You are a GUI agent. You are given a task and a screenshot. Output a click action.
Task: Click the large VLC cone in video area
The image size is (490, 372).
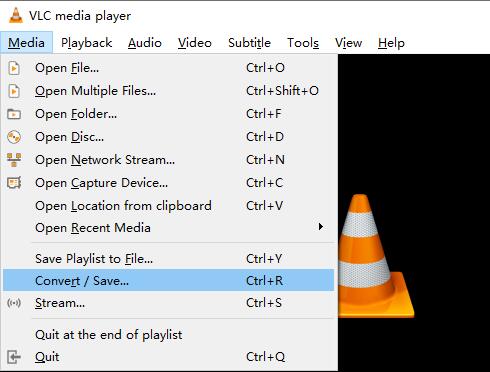[375, 255]
